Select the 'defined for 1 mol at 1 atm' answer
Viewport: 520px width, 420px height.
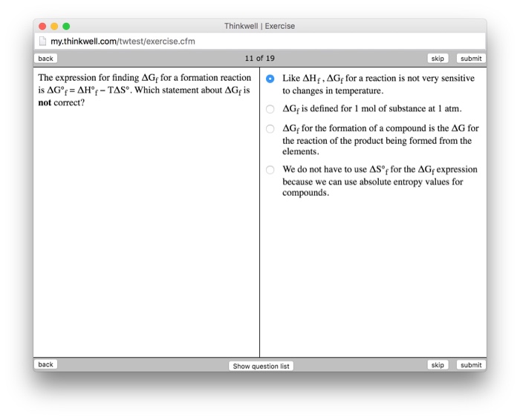[270, 109]
